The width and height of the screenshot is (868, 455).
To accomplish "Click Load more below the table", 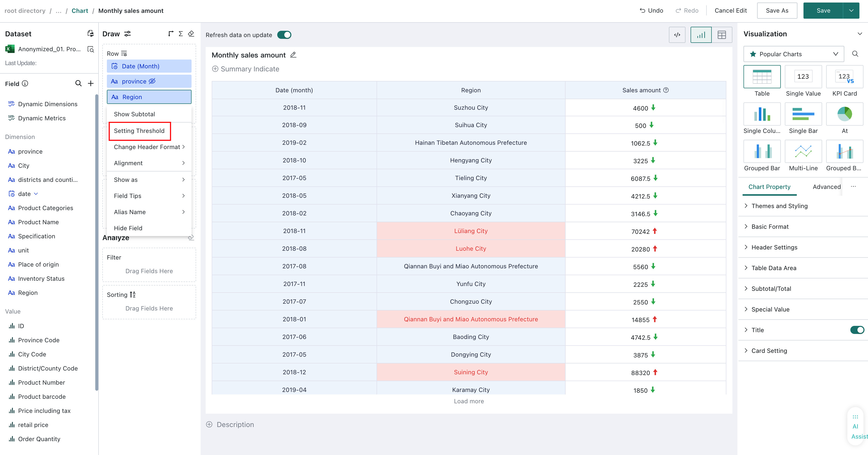I will (x=469, y=401).
